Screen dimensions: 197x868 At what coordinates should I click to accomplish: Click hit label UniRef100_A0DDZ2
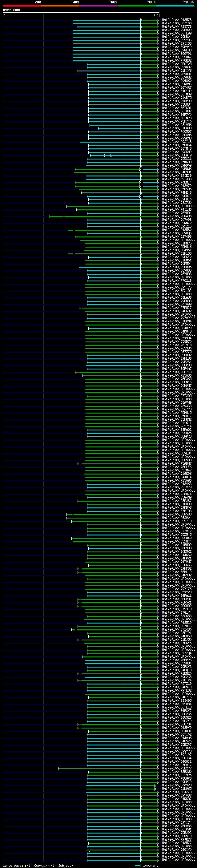pos(177,196)
